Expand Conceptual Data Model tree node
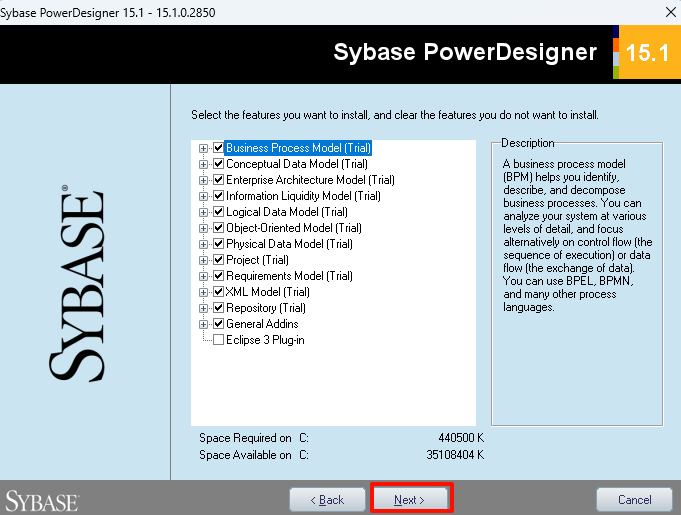Viewport: 681px width, 515px height. 203,165
